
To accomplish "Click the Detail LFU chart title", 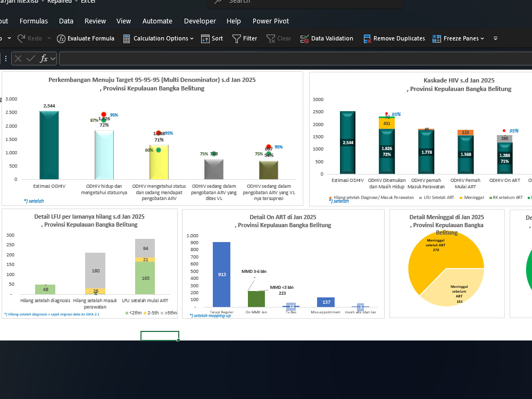I will point(89,221).
